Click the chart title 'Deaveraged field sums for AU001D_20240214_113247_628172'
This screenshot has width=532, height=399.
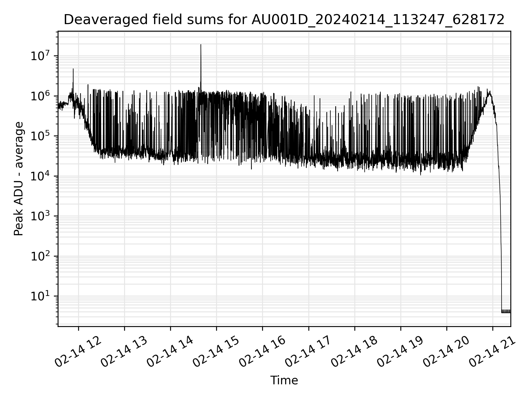pos(284,20)
